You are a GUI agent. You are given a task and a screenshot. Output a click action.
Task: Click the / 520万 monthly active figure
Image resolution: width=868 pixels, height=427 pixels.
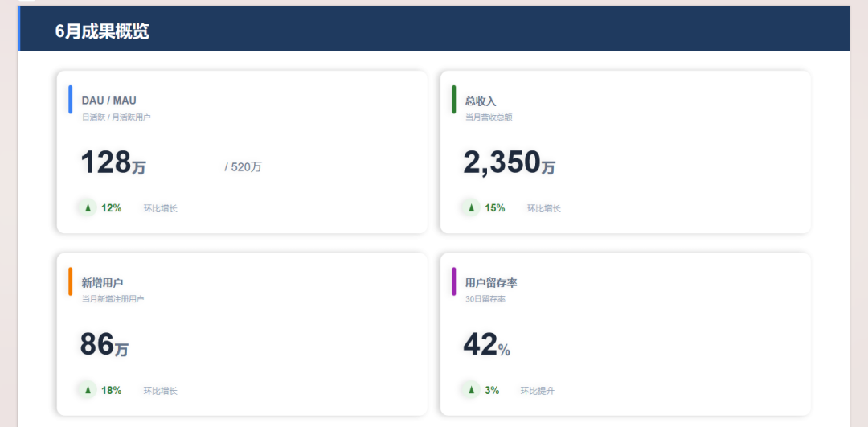click(x=243, y=167)
